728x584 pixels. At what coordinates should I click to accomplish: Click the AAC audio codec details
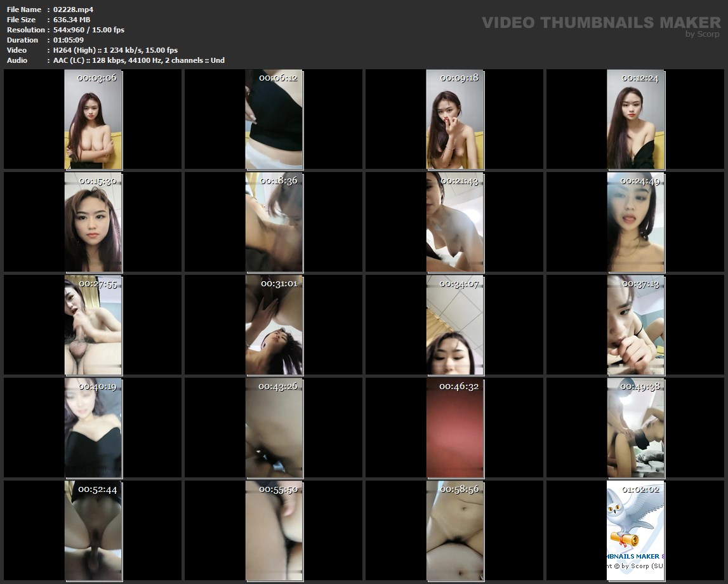139,60
